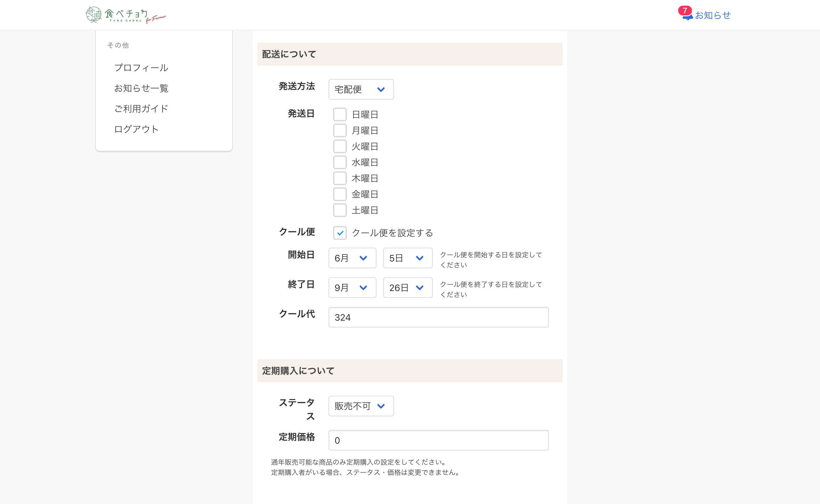Uncheck クール便を設定する checkbox
Screen dimensions: 820x504
point(340,233)
